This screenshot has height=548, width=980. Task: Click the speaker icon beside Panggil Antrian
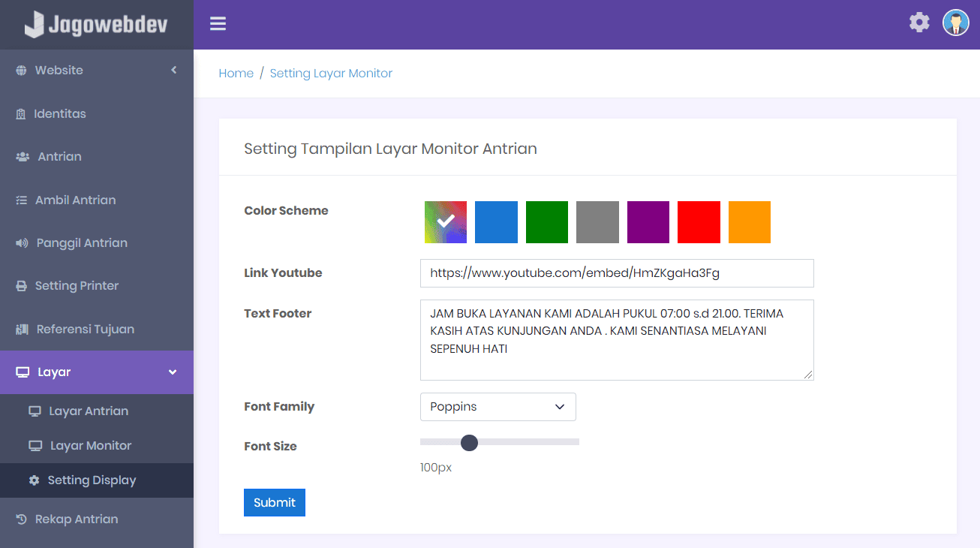[x=22, y=243]
